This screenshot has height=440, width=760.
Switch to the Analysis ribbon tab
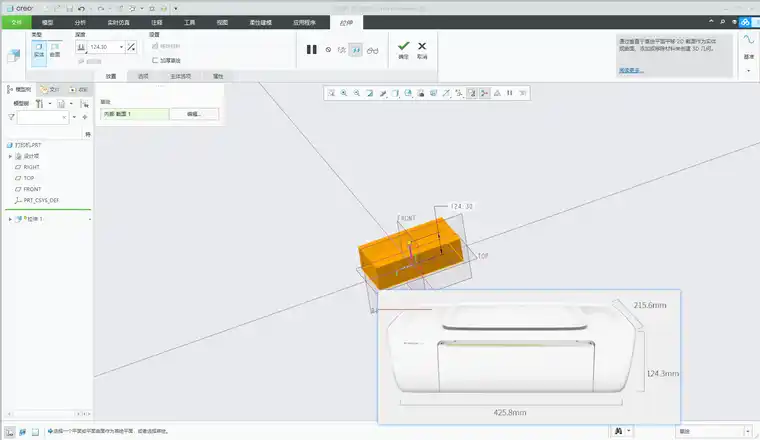pyautogui.click(x=80, y=22)
